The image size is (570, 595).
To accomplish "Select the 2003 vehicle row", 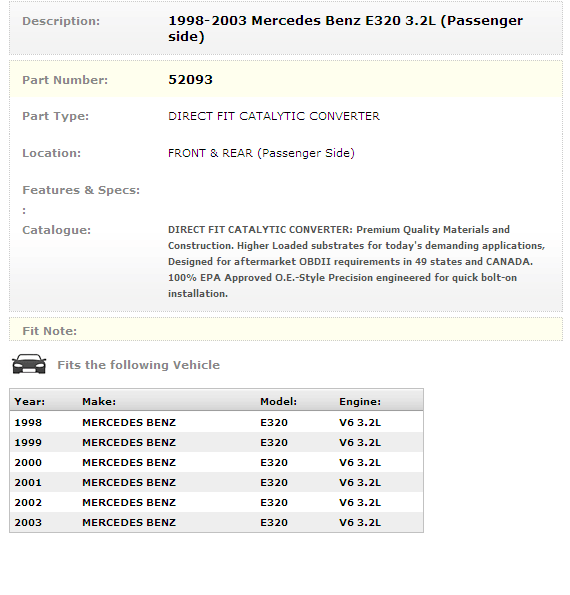I will click(x=216, y=522).
